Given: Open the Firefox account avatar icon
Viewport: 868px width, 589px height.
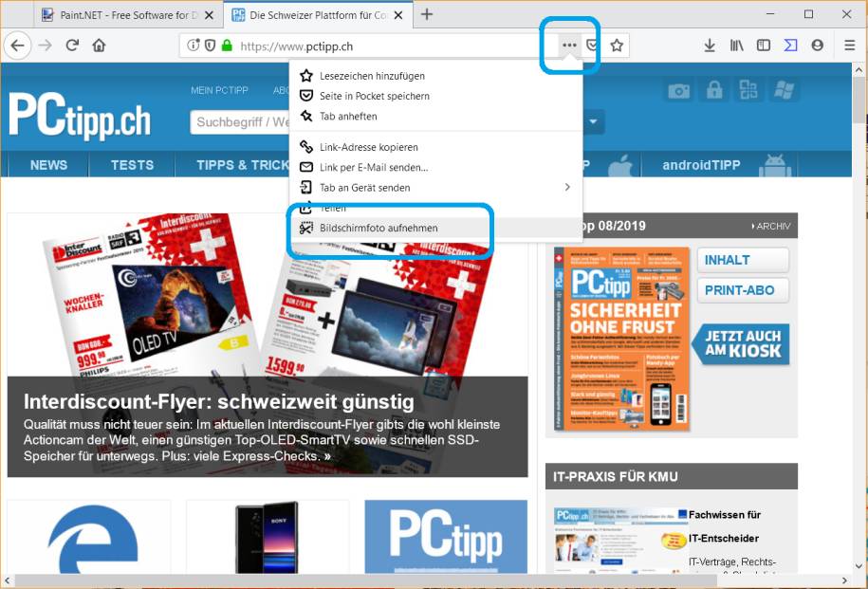Looking at the screenshot, I should click(x=817, y=46).
